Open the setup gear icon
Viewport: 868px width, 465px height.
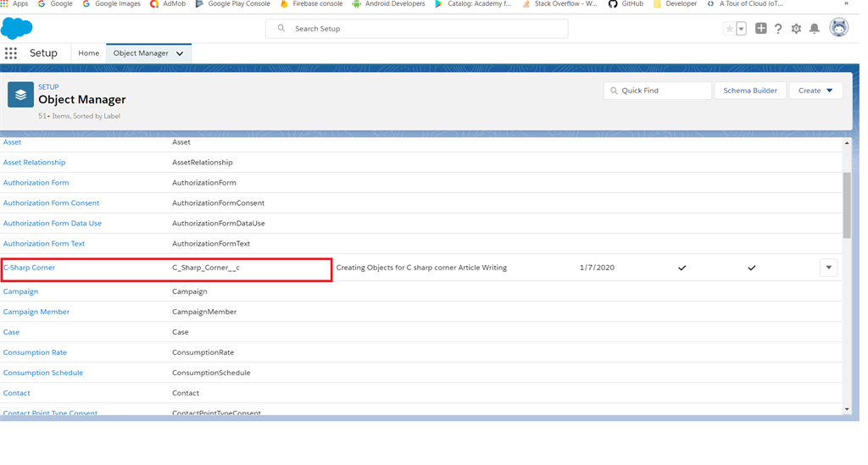coord(796,29)
